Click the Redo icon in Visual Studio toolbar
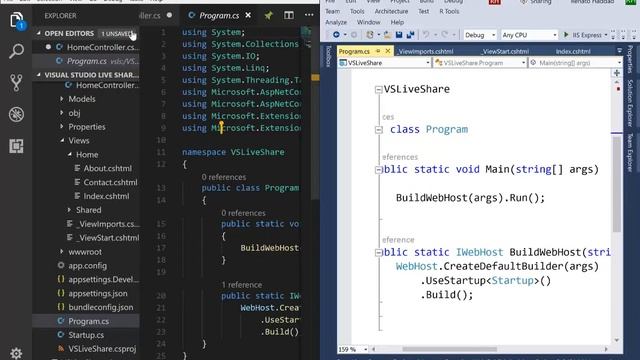The height and width of the screenshot is (360, 640). point(444,35)
